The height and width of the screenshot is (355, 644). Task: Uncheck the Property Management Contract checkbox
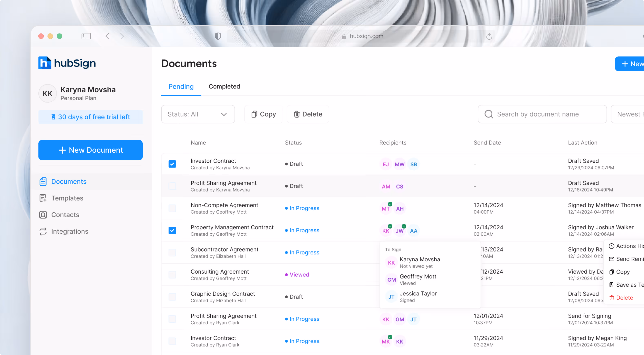pyautogui.click(x=172, y=230)
